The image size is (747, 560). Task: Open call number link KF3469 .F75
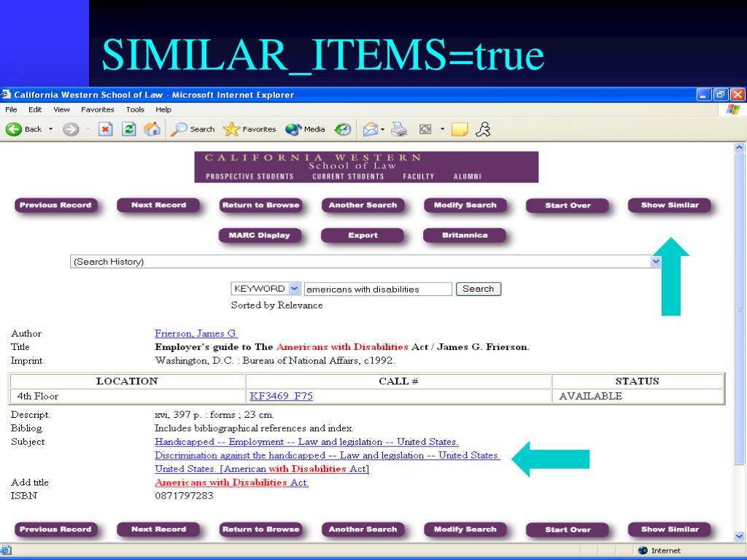pos(281,396)
